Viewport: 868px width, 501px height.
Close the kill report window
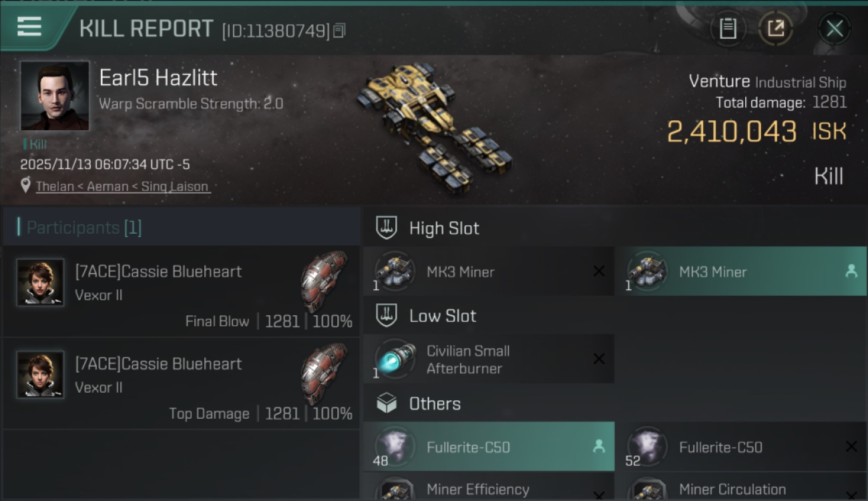(x=834, y=29)
